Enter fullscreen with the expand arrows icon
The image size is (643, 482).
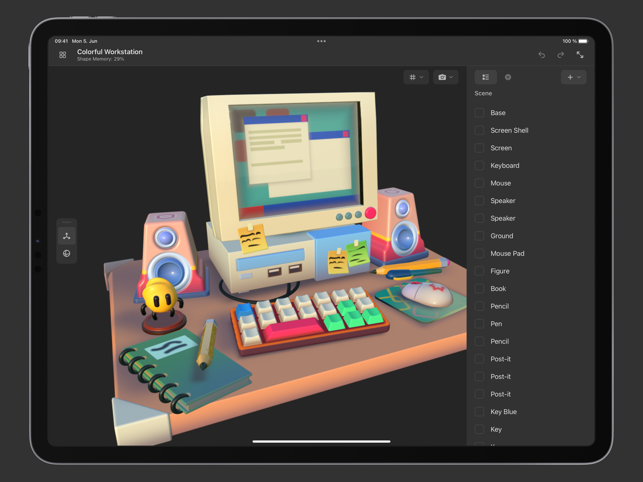coord(580,55)
